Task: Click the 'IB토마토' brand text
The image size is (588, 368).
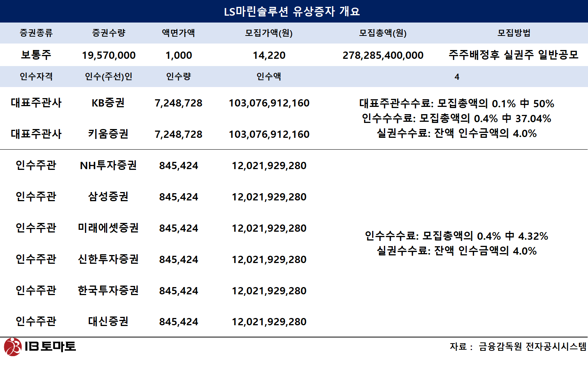Action: tap(50, 347)
